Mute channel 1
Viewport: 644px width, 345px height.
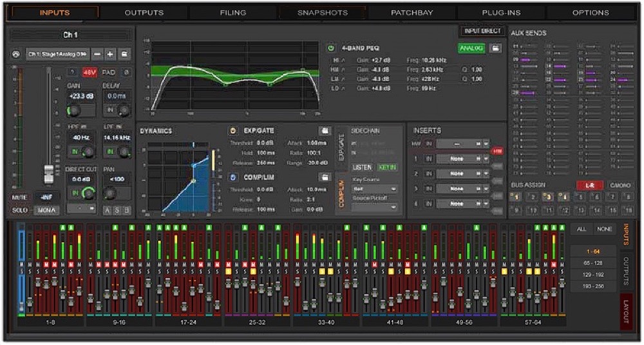[19, 197]
